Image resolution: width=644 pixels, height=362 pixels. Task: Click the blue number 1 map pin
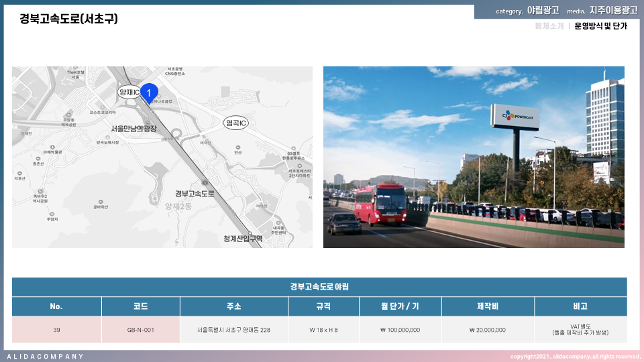(x=149, y=93)
